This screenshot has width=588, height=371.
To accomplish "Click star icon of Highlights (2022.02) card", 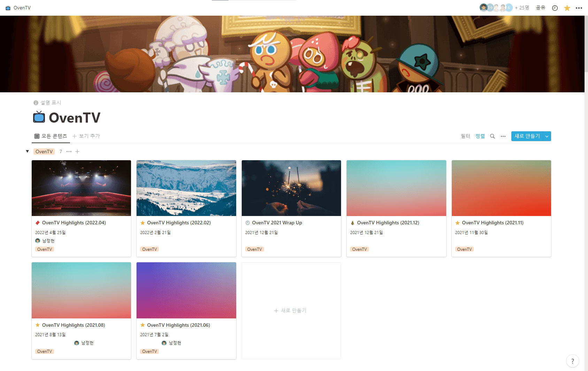I will [x=142, y=223].
